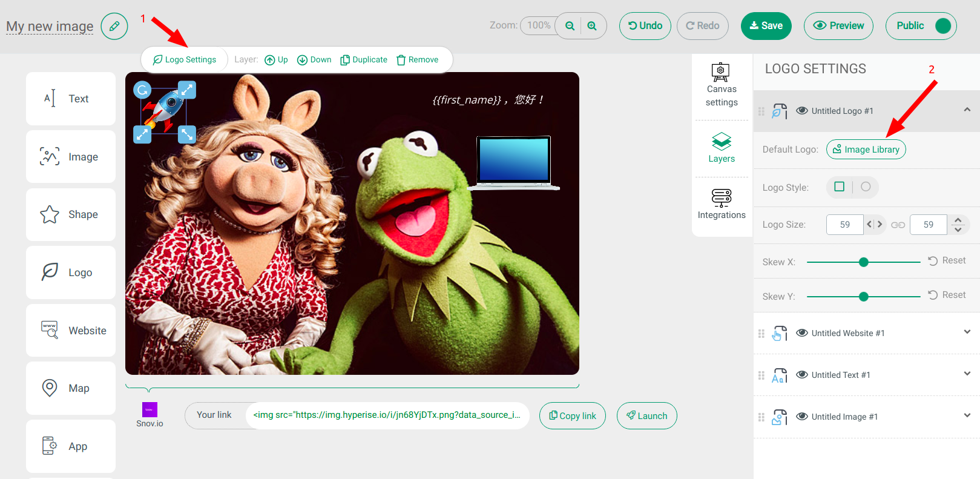
Task: Expand the Untitled Image #1 layer
Action: tap(967, 415)
